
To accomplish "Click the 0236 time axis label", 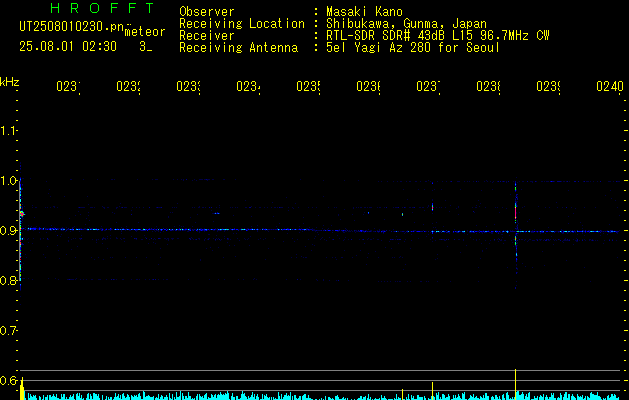I will (368, 86).
